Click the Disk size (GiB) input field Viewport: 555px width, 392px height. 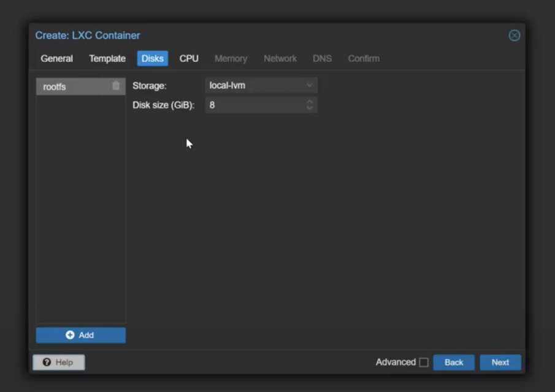(x=255, y=105)
